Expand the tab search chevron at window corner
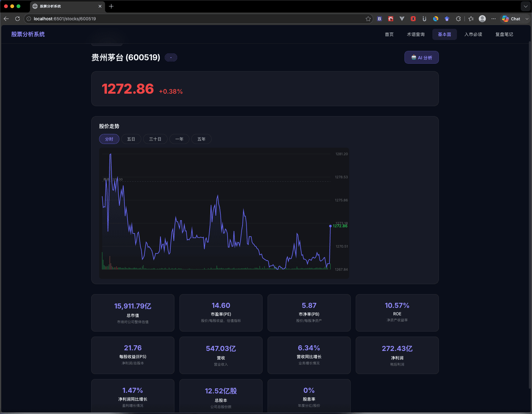This screenshot has width=532, height=414. tap(526, 6)
